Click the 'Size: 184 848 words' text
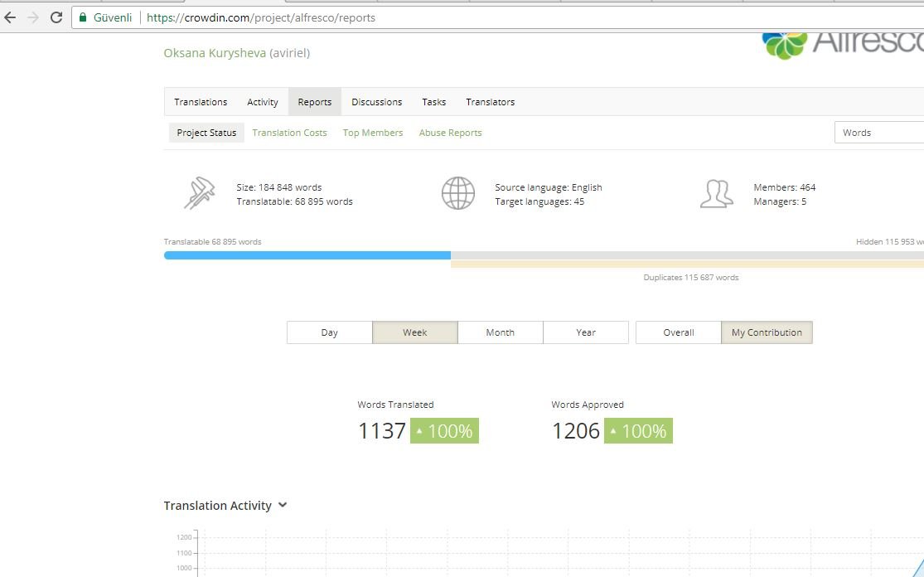The image size is (924, 577). [x=278, y=187]
